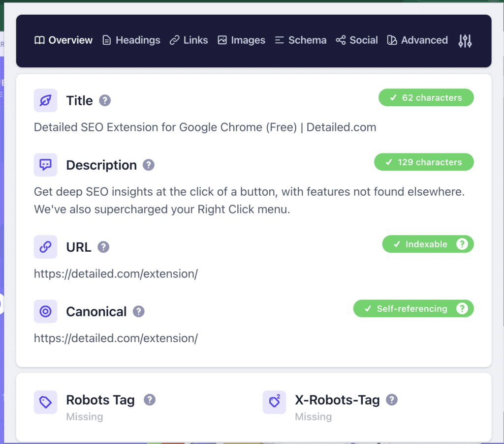Click the URL chain link icon
Screen dimensions: 504x444
(x=45, y=247)
